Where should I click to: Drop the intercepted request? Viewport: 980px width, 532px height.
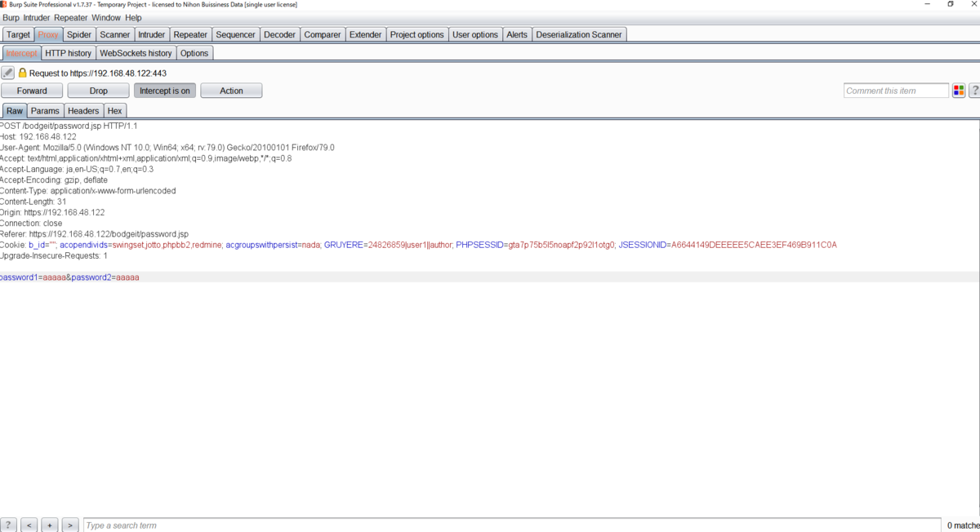[x=98, y=91]
